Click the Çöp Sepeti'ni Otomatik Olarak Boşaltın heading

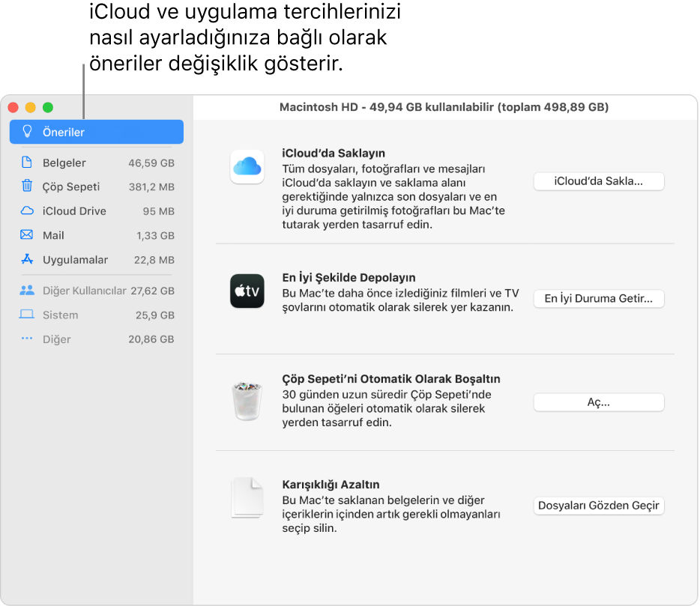391,379
